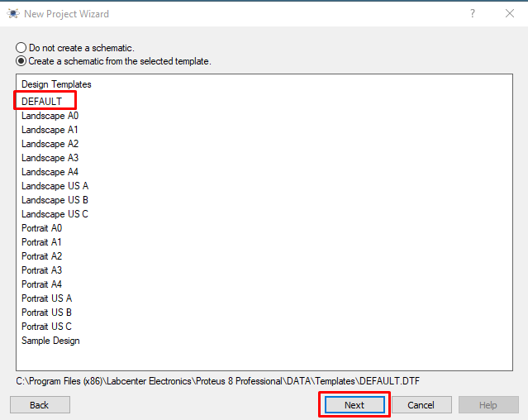Select the Landscape US B template
Screen dimensions: 528x420
[55, 200]
